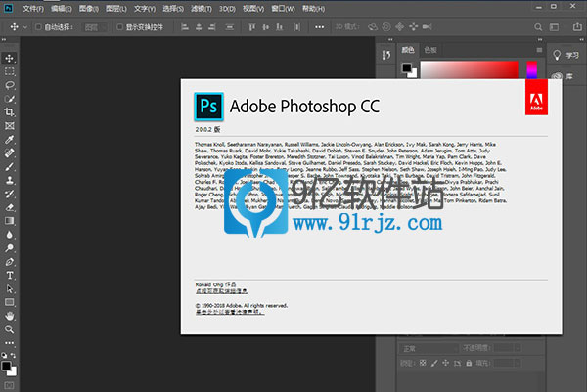587x392 pixels.
Task: Switch foreground and background colors in toolbar
Action: coord(13,355)
